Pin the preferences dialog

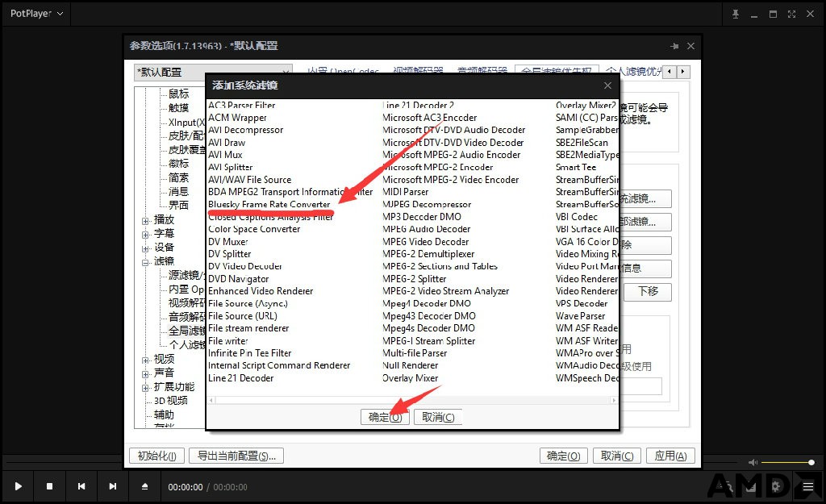click(674, 46)
